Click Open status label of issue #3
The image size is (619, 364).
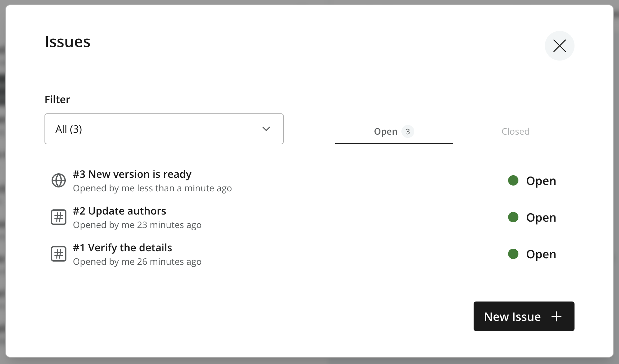point(541,181)
